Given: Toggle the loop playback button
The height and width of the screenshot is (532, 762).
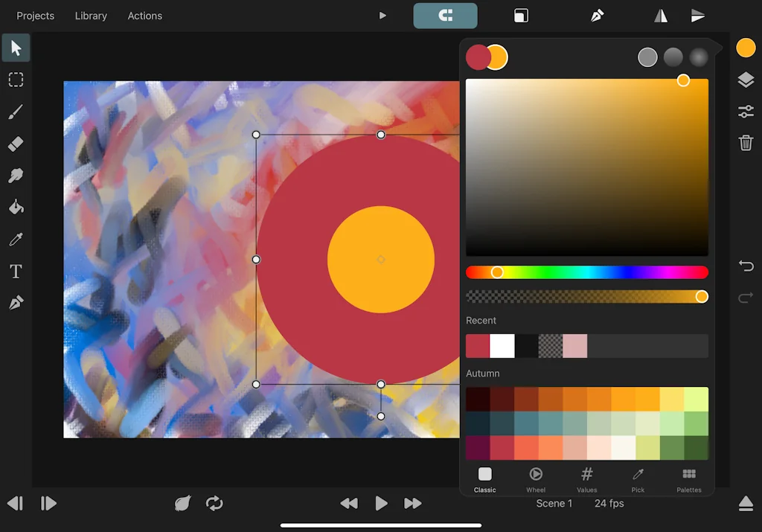Looking at the screenshot, I should 214,504.
